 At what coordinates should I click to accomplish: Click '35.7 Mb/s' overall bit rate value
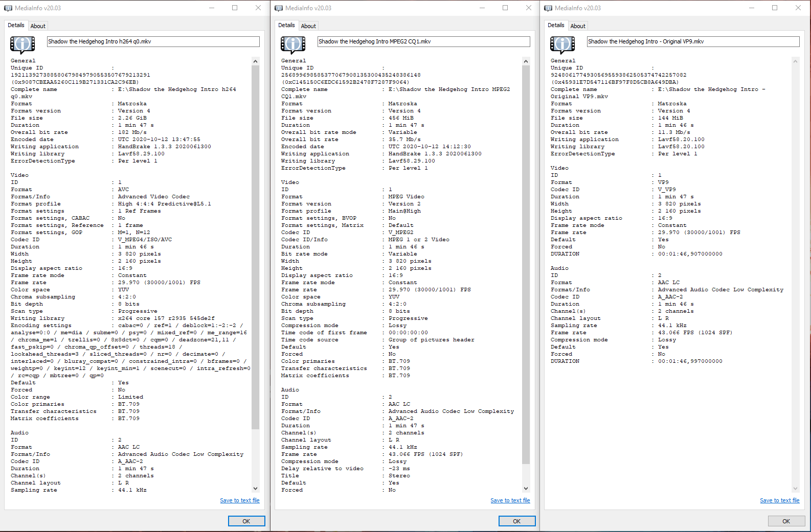coord(404,140)
